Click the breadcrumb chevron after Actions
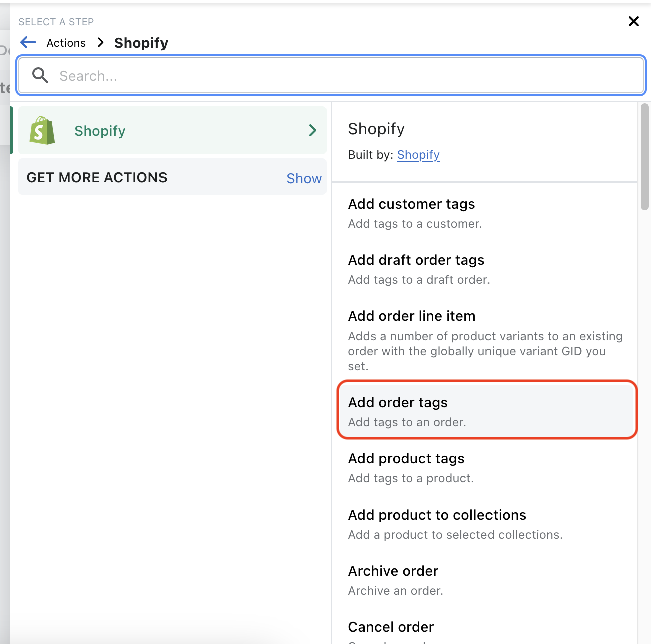The height and width of the screenshot is (644, 651). pos(101,43)
